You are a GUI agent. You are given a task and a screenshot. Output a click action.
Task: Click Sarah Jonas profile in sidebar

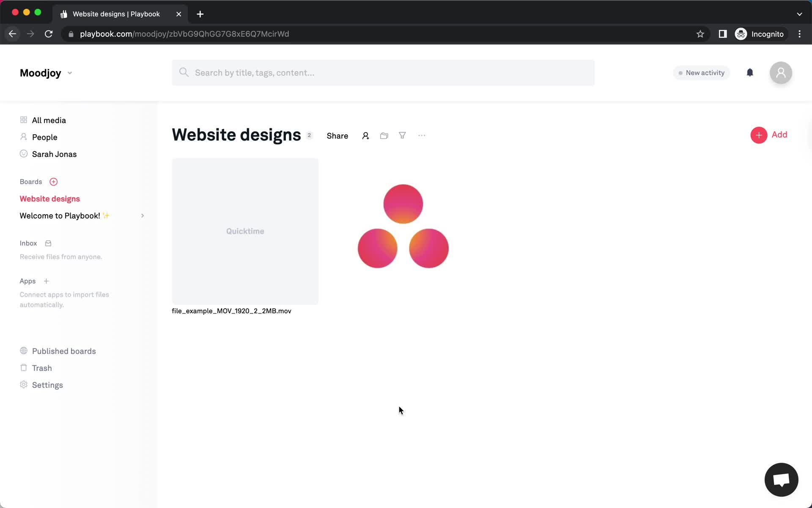55,154
